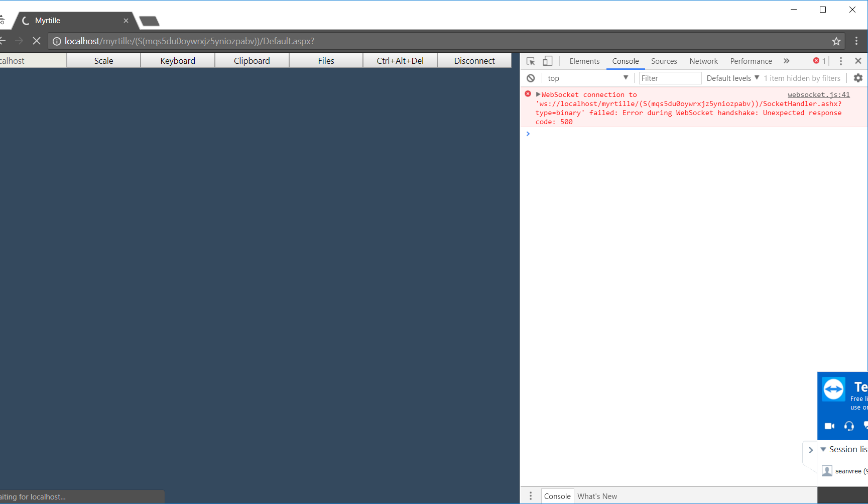Clear the console messages
This screenshot has width=868, height=504.
531,78
